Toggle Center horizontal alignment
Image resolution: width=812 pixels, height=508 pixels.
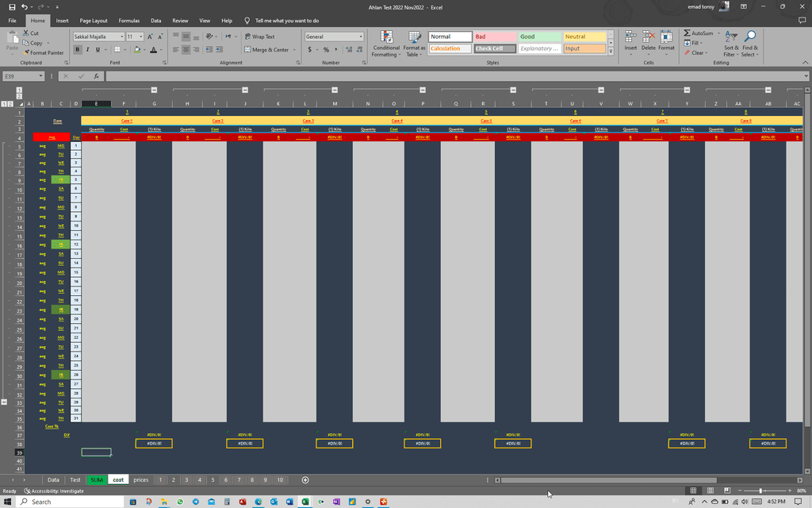coord(186,50)
